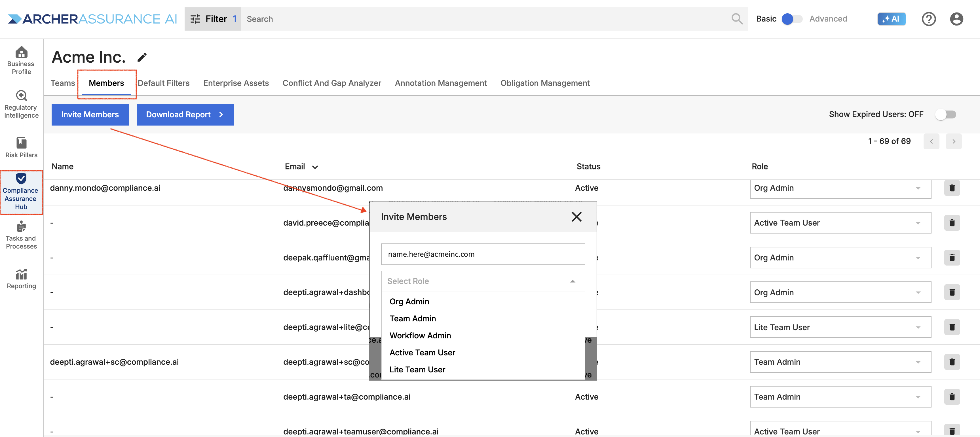Switch the Basic/Advanced search toggle
This screenshot has height=437, width=980.
click(x=791, y=19)
